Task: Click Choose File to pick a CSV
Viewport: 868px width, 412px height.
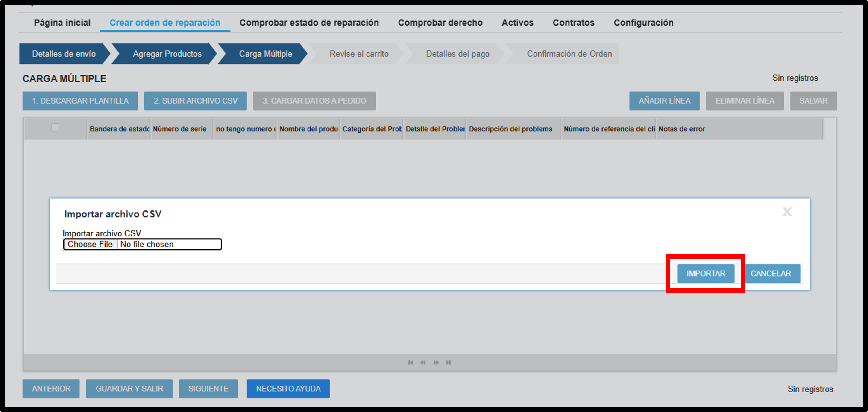Action: (90, 244)
